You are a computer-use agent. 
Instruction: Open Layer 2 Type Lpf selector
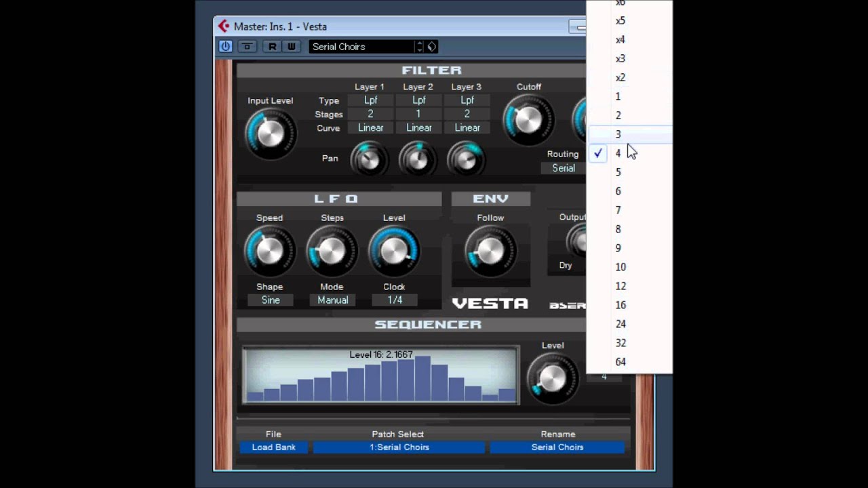click(418, 100)
